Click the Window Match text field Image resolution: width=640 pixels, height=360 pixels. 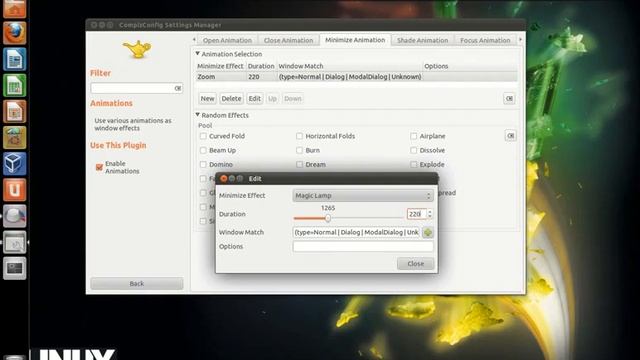356,232
